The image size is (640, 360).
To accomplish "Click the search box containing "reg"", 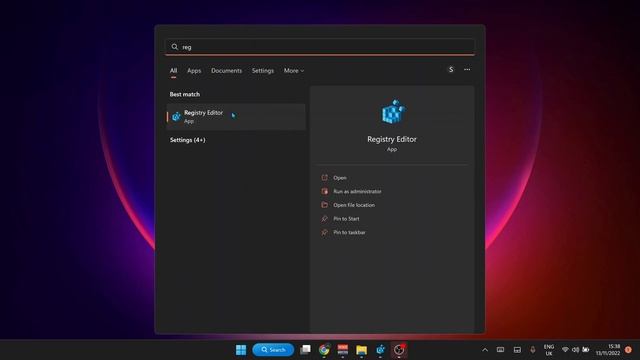I will [320, 47].
